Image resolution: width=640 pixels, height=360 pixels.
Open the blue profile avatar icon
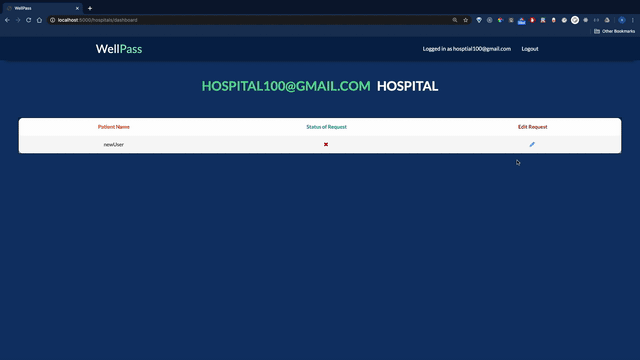point(622,20)
